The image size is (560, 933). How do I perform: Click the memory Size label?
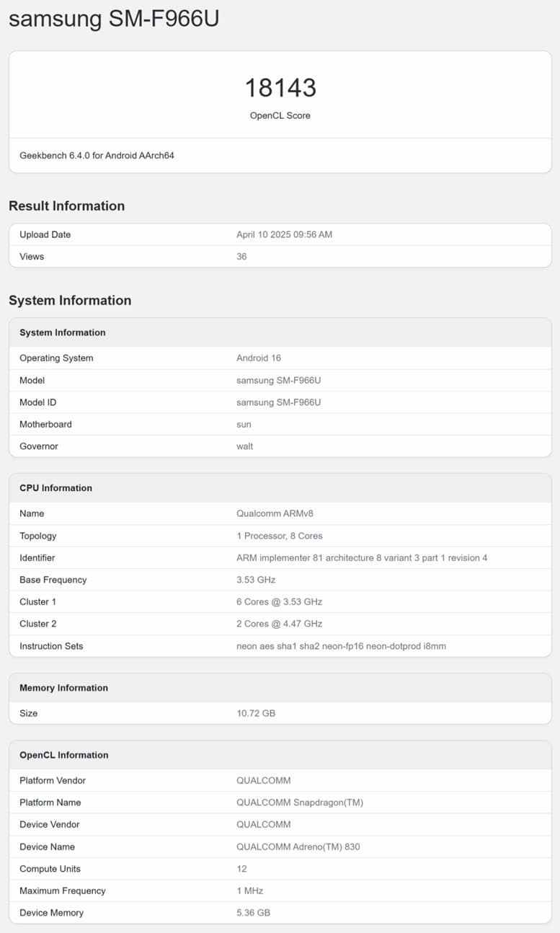coord(29,713)
